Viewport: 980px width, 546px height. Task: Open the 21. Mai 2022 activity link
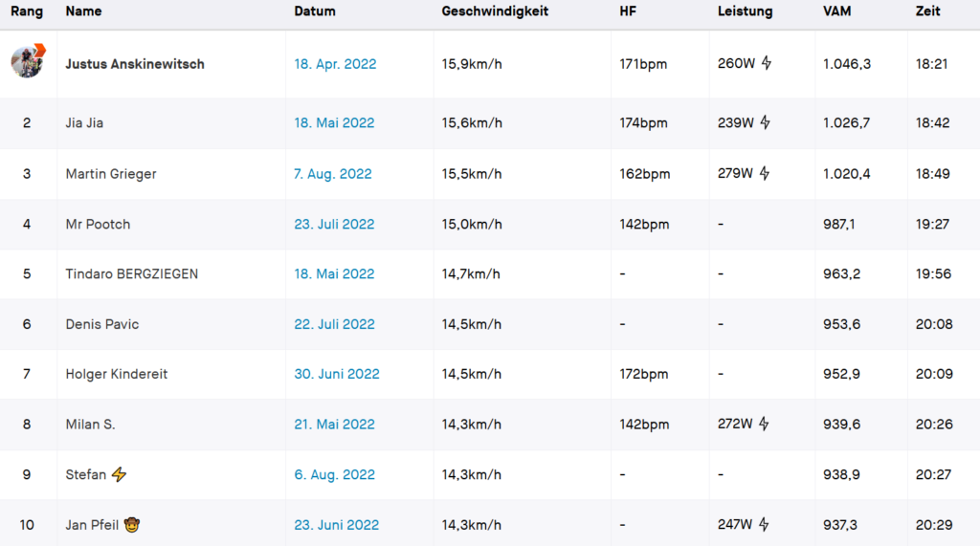[334, 425]
